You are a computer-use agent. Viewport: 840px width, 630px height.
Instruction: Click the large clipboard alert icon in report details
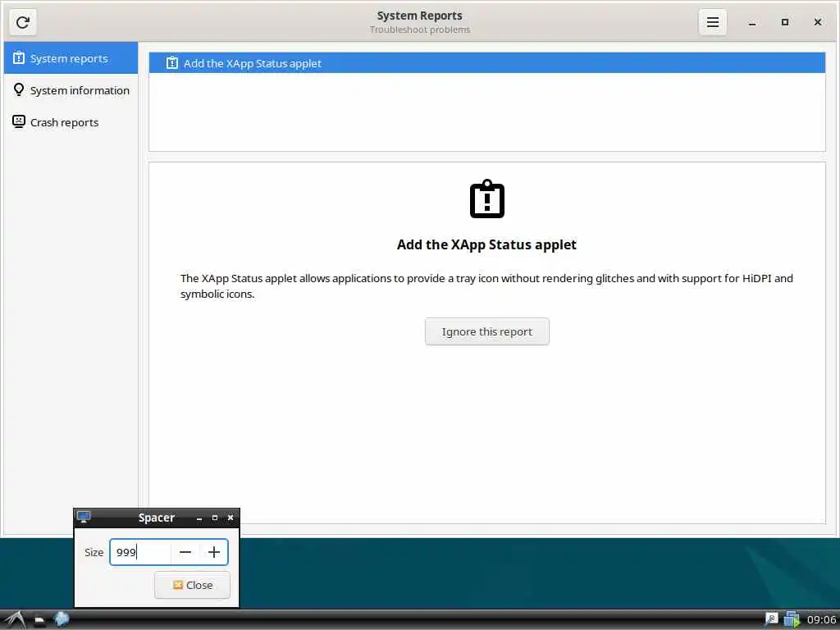click(x=487, y=199)
